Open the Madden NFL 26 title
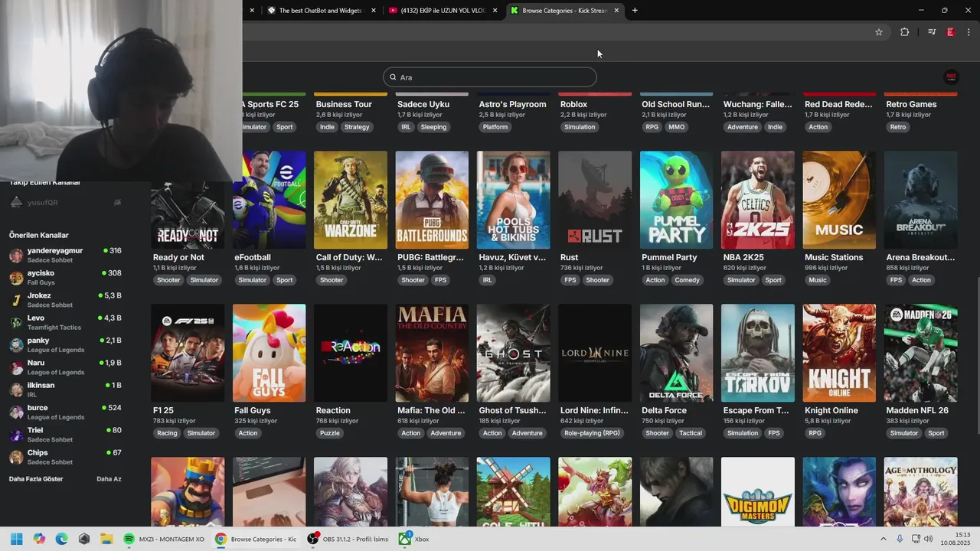Viewport: 980px width, 551px height. tap(917, 410)
